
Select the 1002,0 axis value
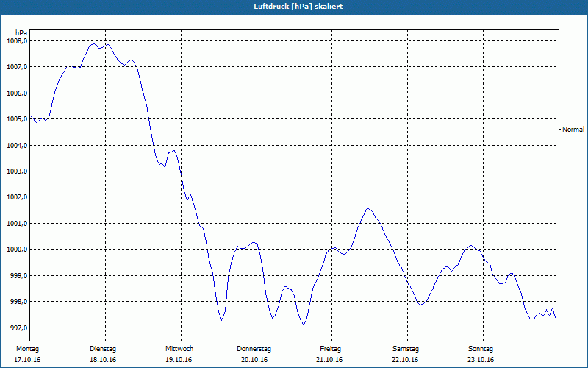[17, 197]
